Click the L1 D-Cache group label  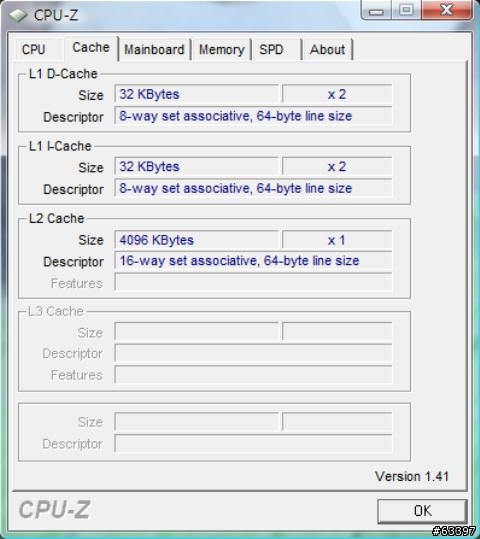coord(63,74)
